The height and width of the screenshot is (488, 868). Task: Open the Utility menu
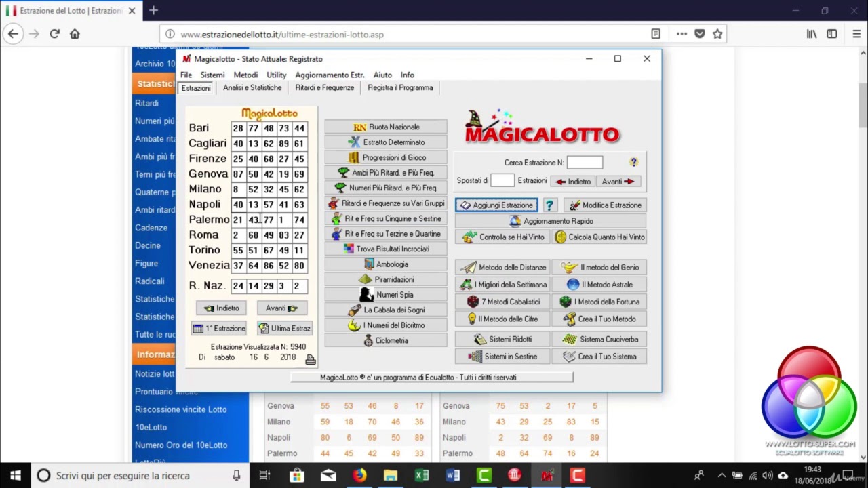tap(276, 75)
